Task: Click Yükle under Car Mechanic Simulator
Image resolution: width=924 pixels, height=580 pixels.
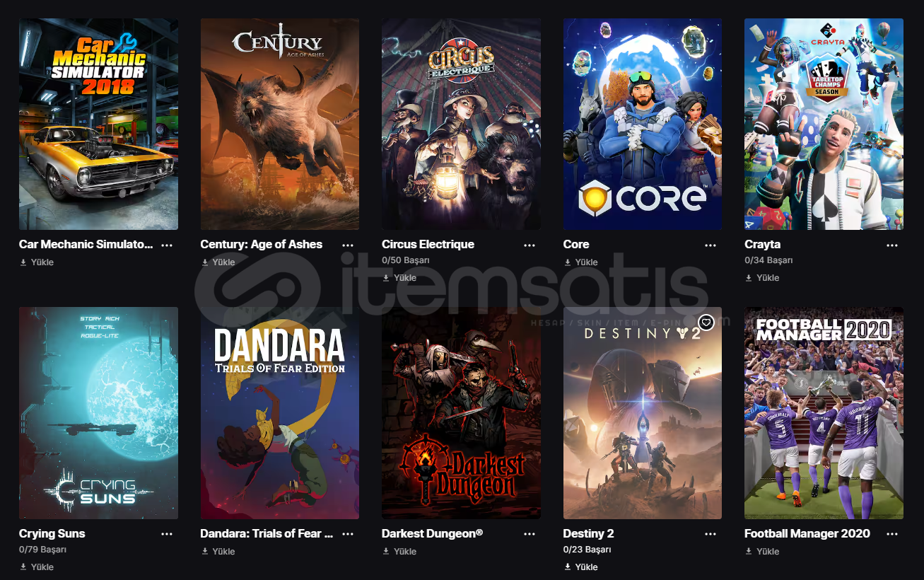Action: point(37,262)
